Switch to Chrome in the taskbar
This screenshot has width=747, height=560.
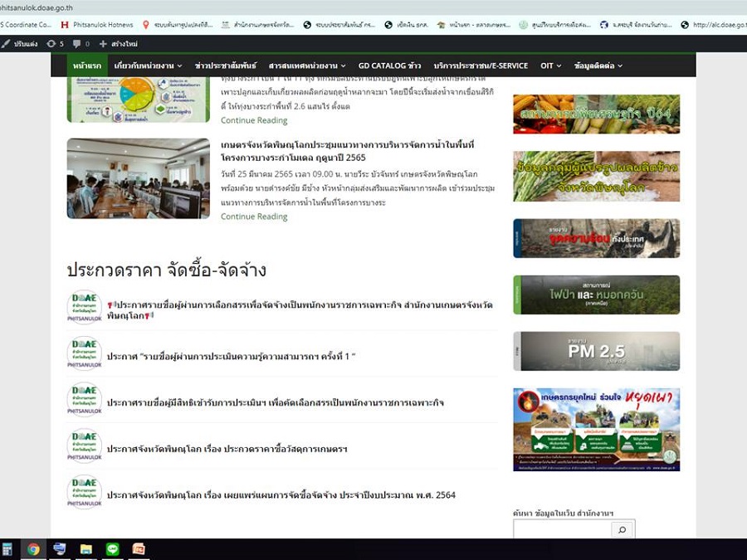33,549
